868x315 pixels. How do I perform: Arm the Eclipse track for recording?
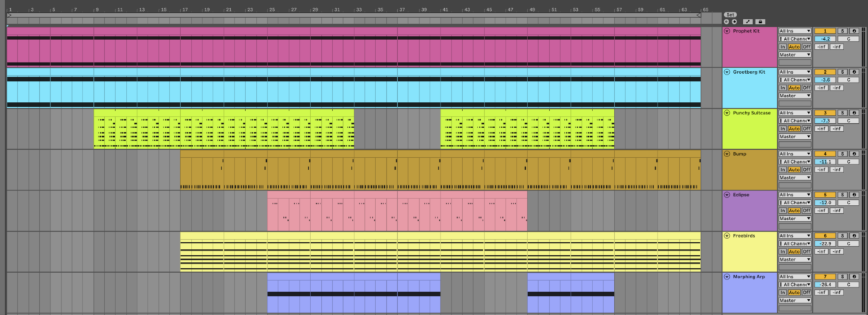pyautogui.click(x=854, y=195)
